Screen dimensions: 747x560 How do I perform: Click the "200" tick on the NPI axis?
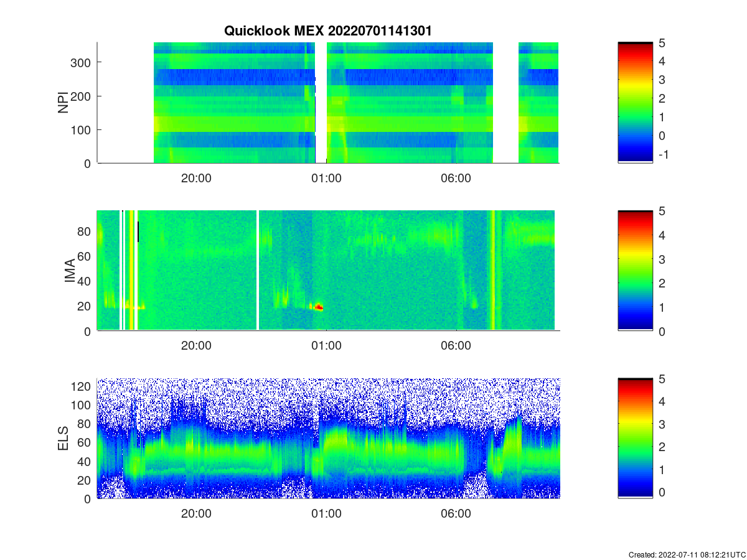pos(82,96)
